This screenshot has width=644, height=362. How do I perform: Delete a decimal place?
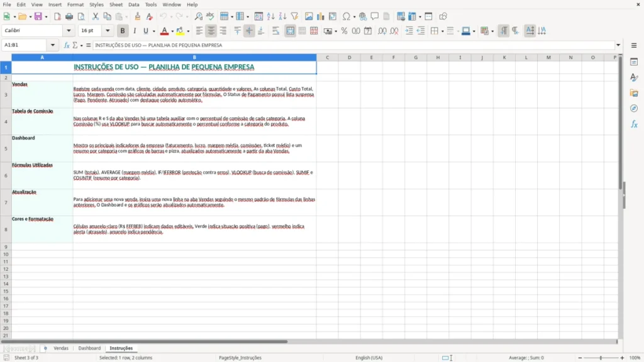394,31
